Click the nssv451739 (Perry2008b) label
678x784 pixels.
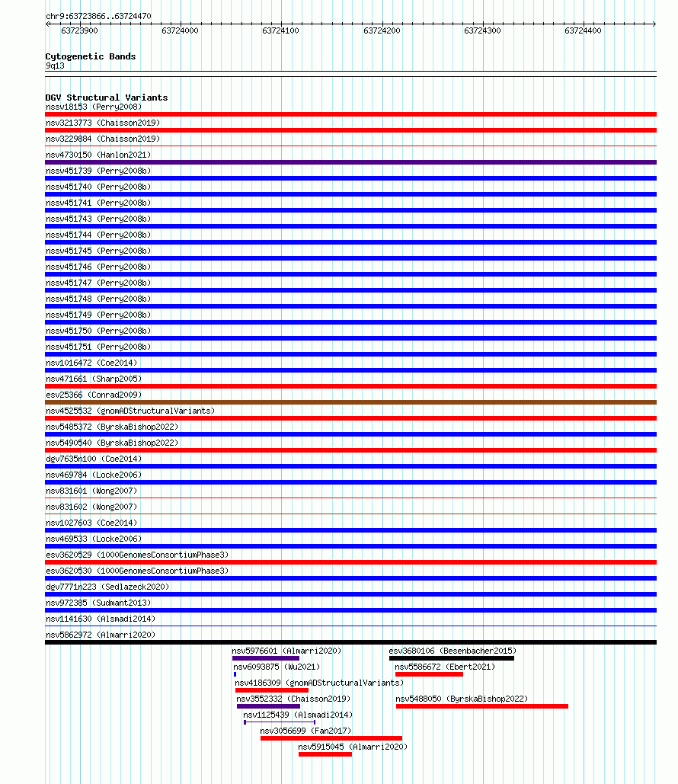click(x=98, y=171)
